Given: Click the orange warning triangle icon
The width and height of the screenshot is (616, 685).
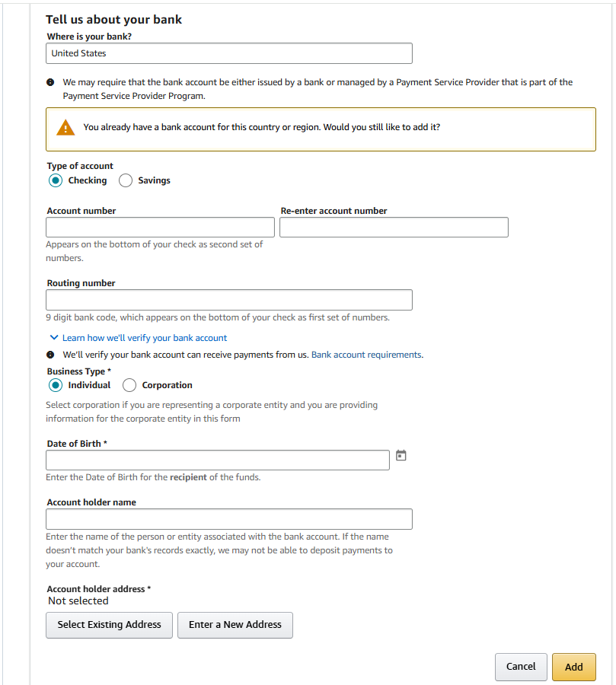Looking at the screenshot, I should (66, 128).
